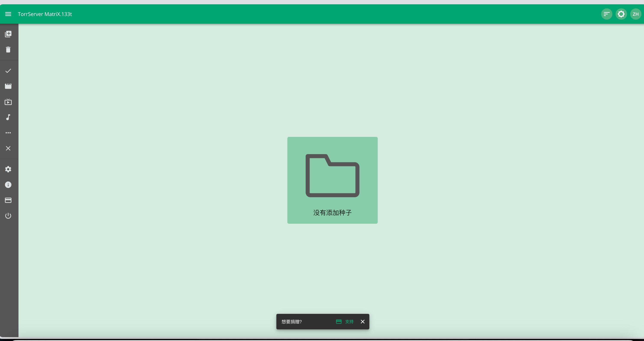Image resolution: width=644 pixels, height=341 pixels.
Task: Click the 想要捐赠? message text
Action: click(x=291, y=321)
